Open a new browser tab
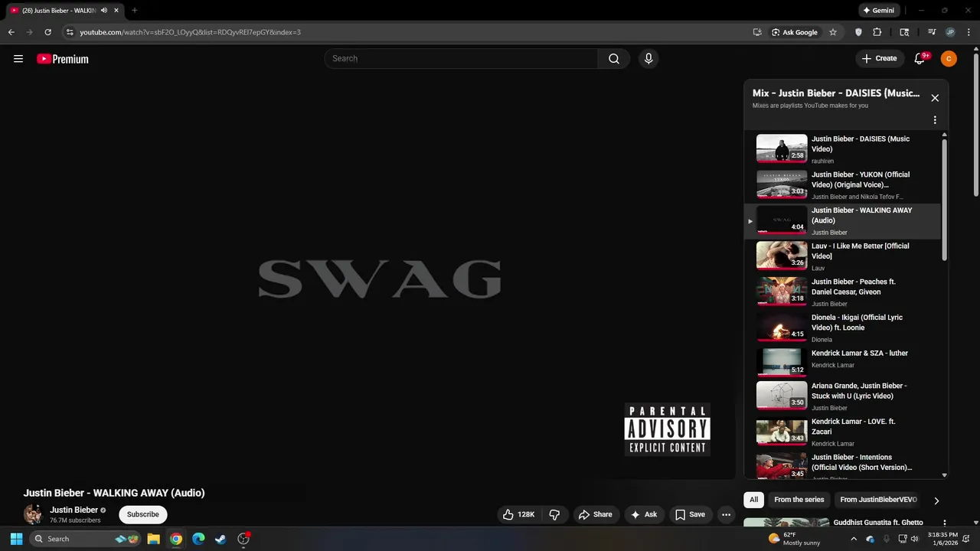 135,11
